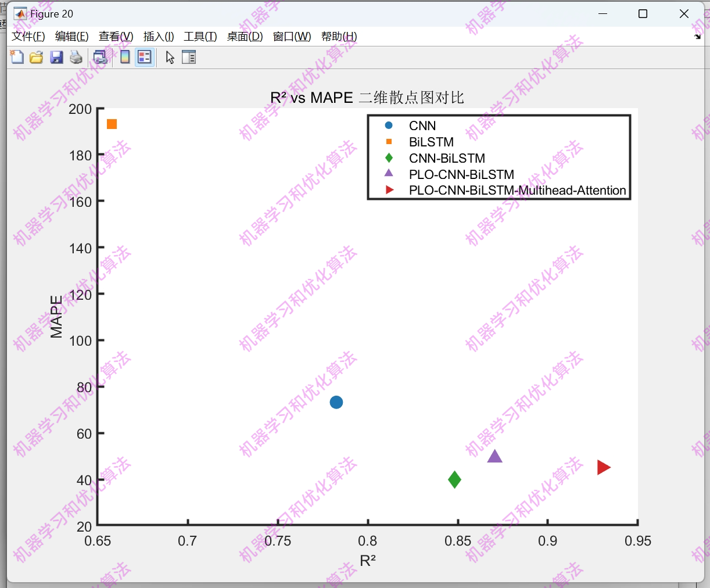
Task: Open the 帮助(H) menu
Action: [x=339, y=37]
